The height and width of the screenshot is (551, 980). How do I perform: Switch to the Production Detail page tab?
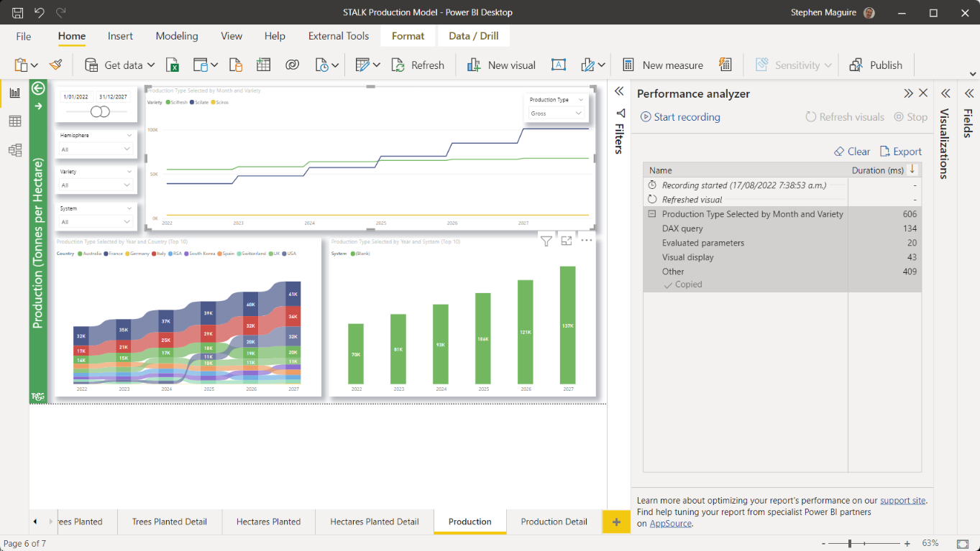click(554, 522)
